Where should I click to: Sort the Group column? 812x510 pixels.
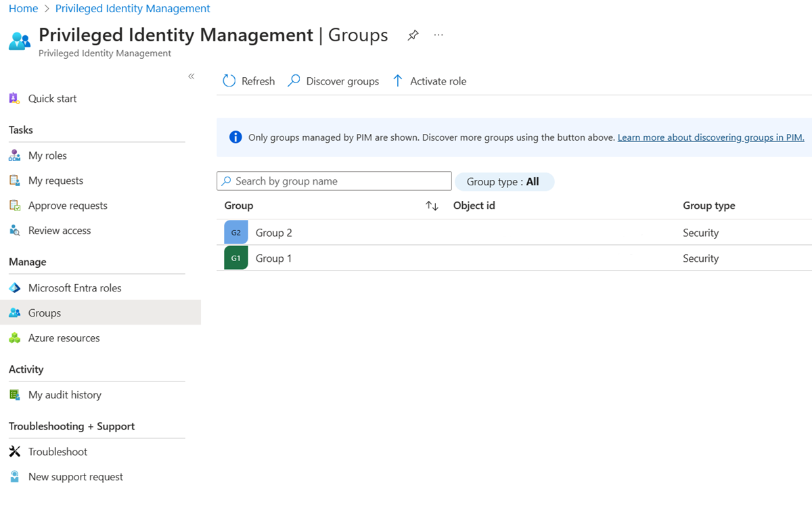point(432,206)
